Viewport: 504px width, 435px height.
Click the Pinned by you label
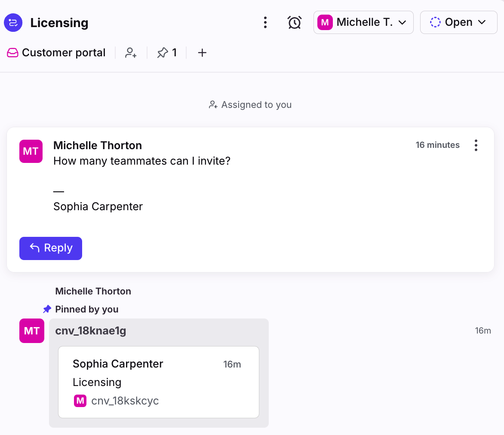[x=86, y=309]
